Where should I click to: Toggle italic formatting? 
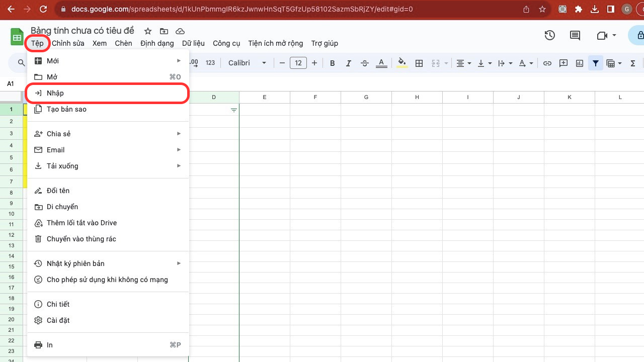(348, 63)
